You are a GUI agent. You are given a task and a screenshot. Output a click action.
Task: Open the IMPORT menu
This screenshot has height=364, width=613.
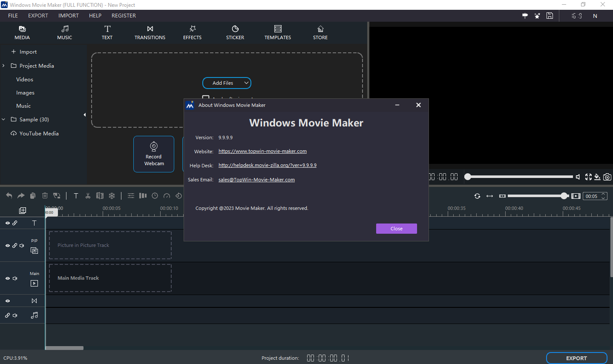[x=69, y=16]
